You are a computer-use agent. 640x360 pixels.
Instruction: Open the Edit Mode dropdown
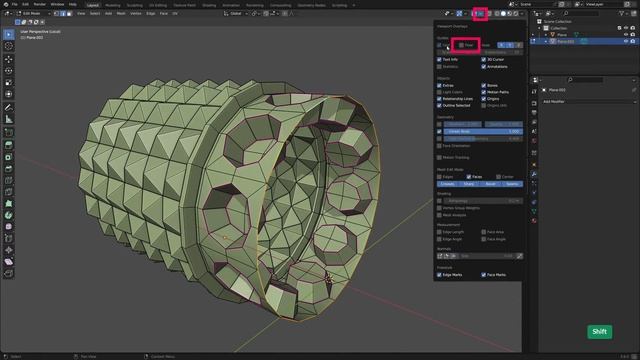(x=33, y=13)
